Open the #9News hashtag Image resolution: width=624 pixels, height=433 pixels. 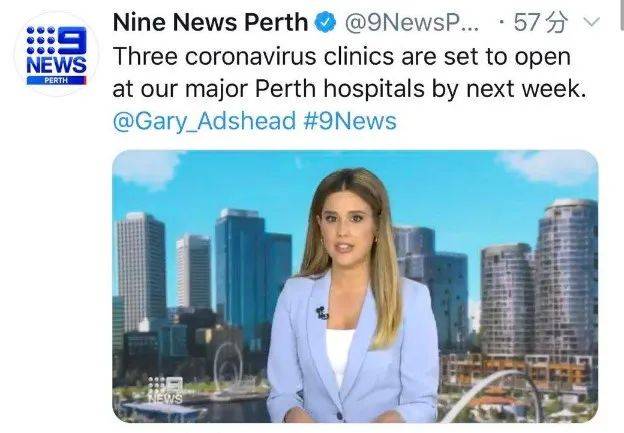coord(350,121)
